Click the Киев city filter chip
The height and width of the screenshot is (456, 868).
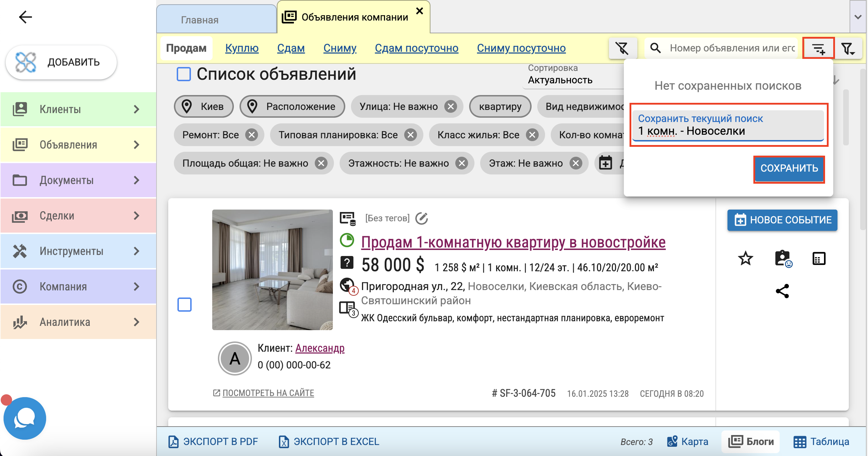(x=204, y=106)
